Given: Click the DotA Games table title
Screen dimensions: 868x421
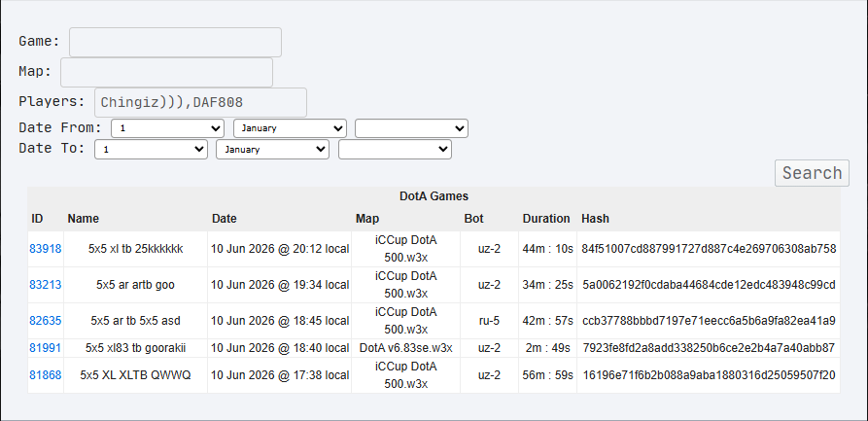Looking at the screenshot, I should pyautogui.click(x=434, y=196).
